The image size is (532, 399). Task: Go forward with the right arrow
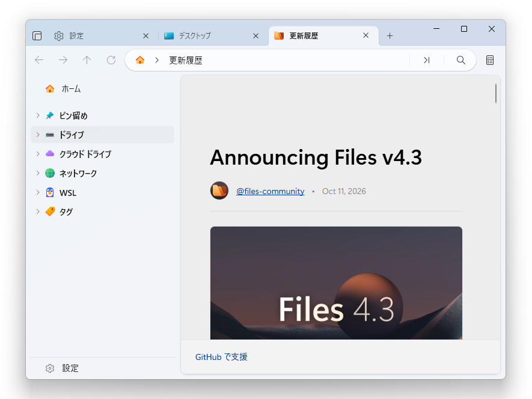[x=63, y=60]
